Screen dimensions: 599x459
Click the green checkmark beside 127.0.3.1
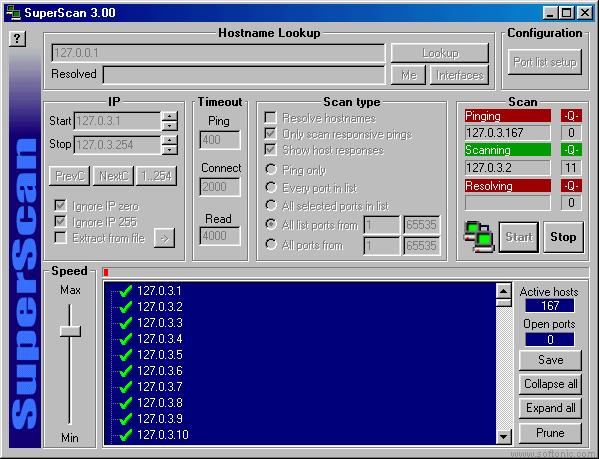tap(126, 291)
